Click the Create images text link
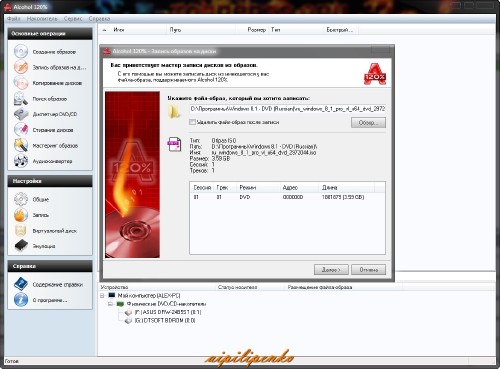Image resolution: width=500 pixels, height=369 pixels. click(54, 52)
